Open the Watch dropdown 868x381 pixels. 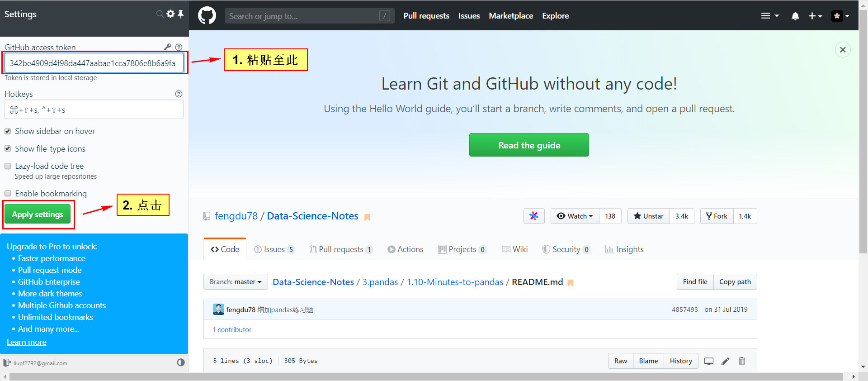coord(575,216)
